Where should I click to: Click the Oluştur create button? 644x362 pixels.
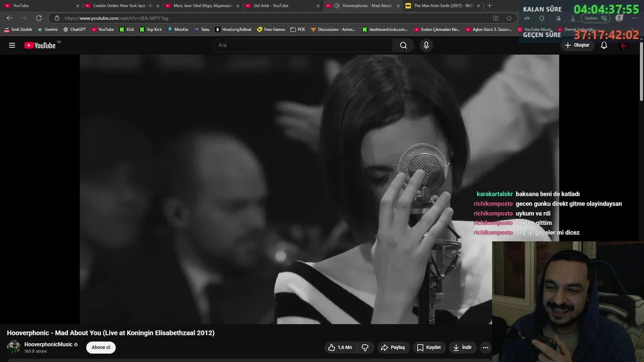coord(577,45)
